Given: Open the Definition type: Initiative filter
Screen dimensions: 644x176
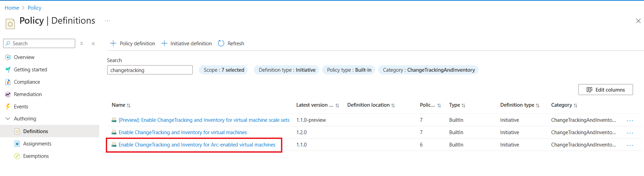Looking at the screenshot, I should (287, 70).
